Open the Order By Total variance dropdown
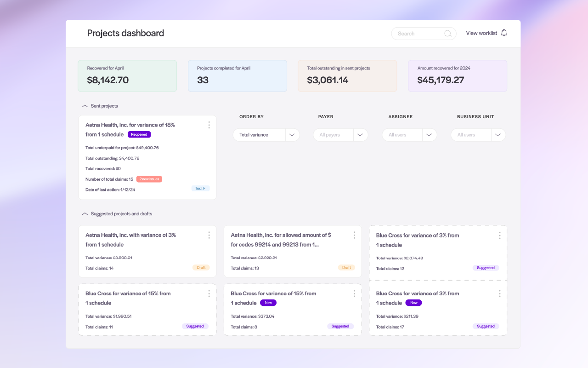 [x=292, y=135]
